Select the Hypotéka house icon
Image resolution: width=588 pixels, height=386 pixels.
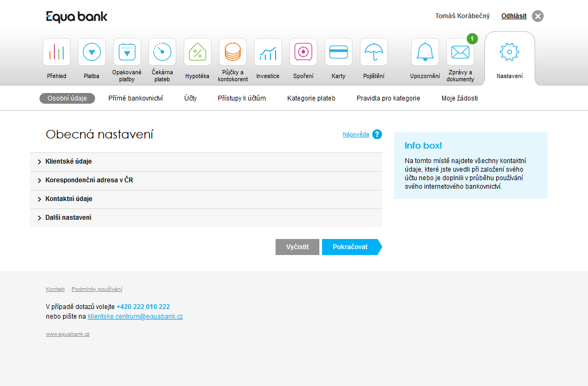(x=198, y=52)
